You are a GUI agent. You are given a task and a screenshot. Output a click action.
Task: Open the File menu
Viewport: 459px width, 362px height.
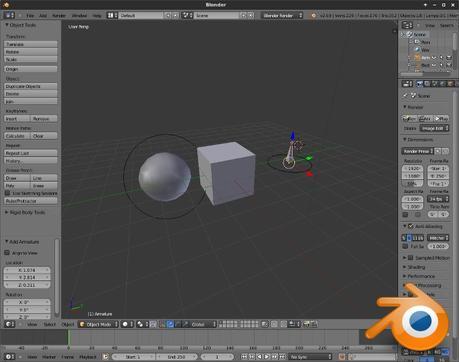tap(30, 16)
